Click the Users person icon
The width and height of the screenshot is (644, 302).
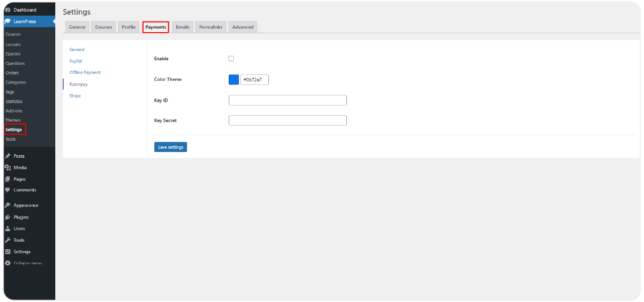coord(8,229)
